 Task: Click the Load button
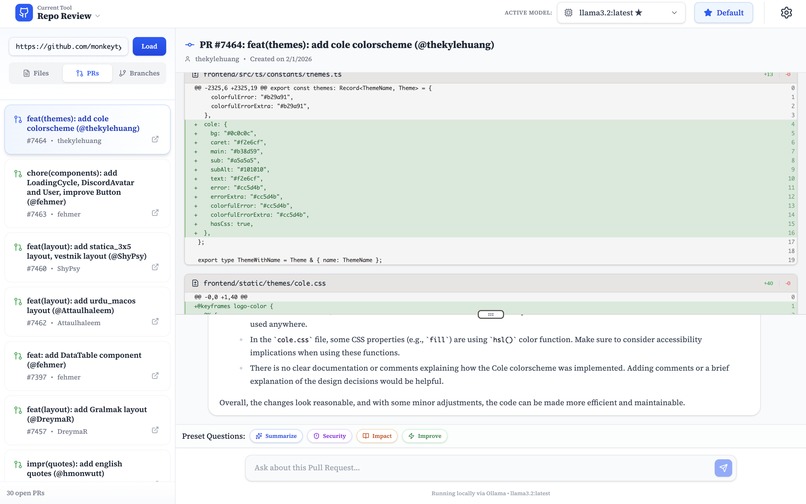[x=149, y=46]
